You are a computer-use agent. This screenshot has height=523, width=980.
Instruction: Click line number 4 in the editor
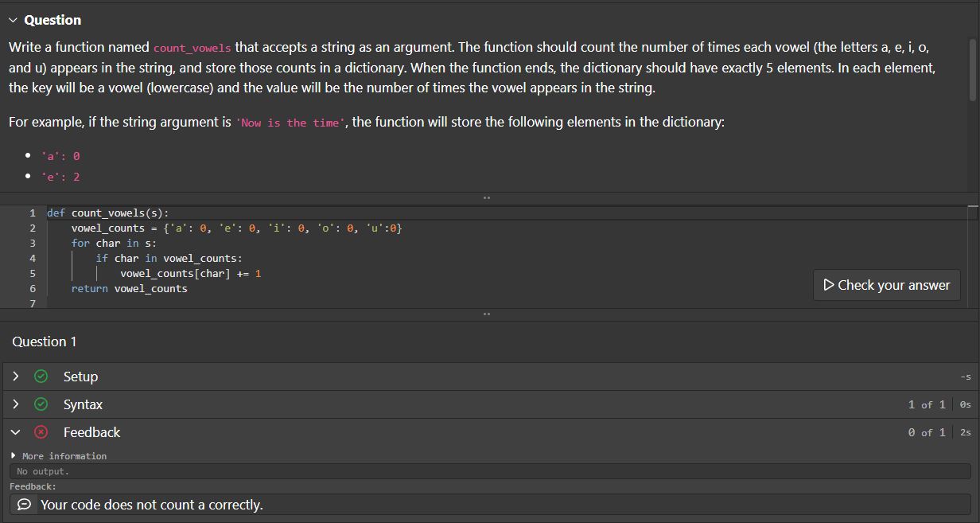[32, 258]
